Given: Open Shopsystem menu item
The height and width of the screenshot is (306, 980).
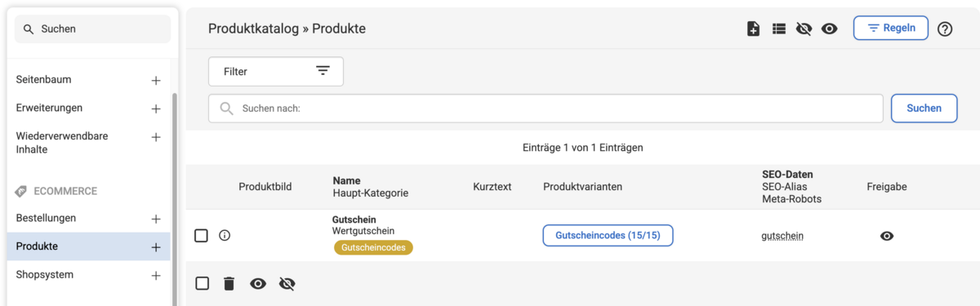Looking at the screenshot, I should tap(45, 275).
